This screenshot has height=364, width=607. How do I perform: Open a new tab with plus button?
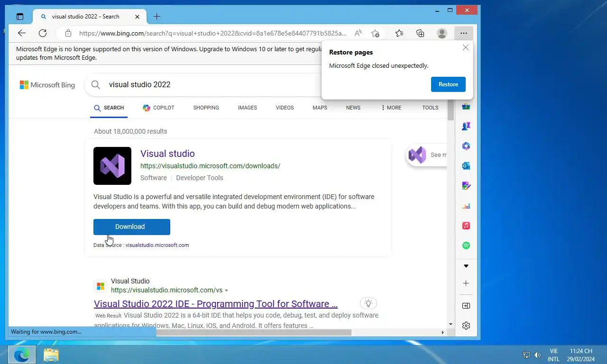click(157, 17)
